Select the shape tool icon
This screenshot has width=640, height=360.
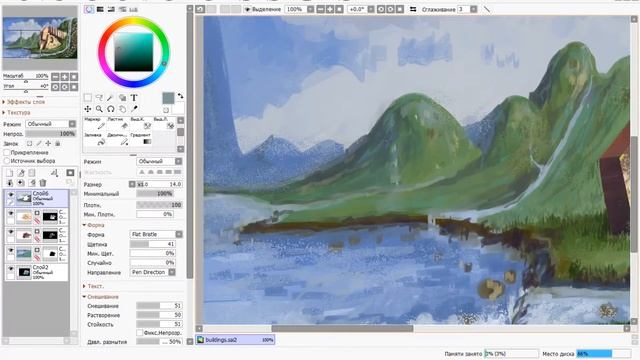[x=122, y=98]
